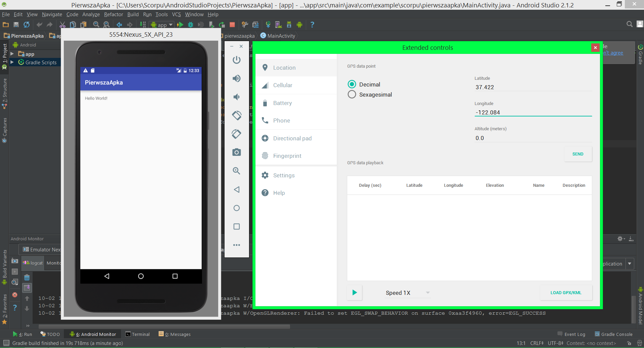Click Cut scissors icon in toolbar

click(63, 25)
